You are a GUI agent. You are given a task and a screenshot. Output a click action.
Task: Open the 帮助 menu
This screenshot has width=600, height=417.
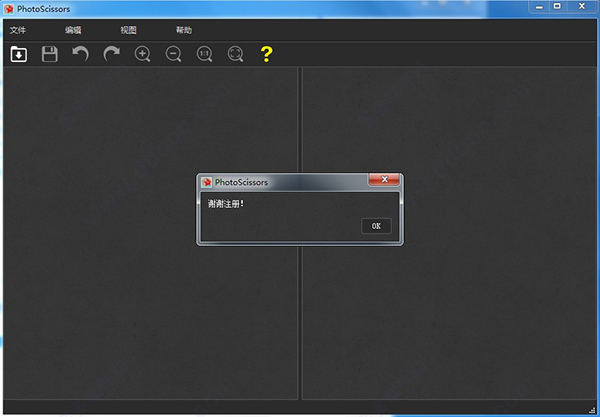184,30
